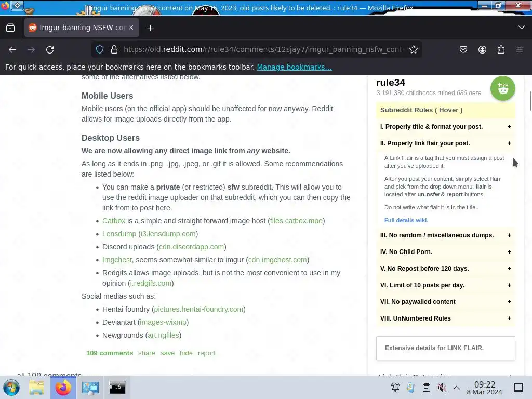The width and height of the screenshot is (532, 399).
Task: View site security padlock information
Action: (x=114, y=49)
